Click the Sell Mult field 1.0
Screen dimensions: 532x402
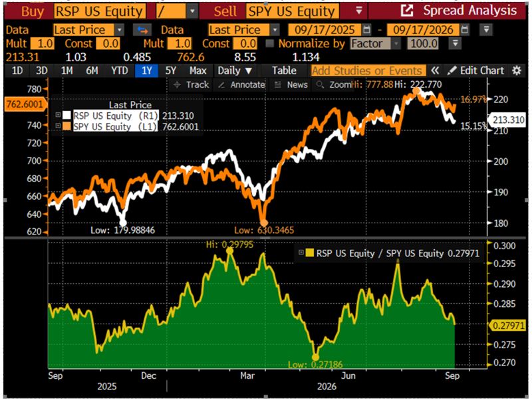(x=180, y=43)
